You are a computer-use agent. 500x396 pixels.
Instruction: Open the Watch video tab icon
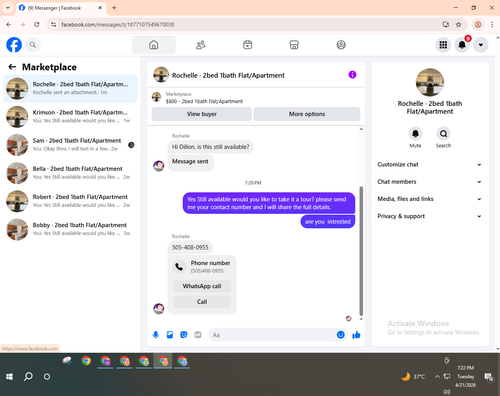(247, 45)
